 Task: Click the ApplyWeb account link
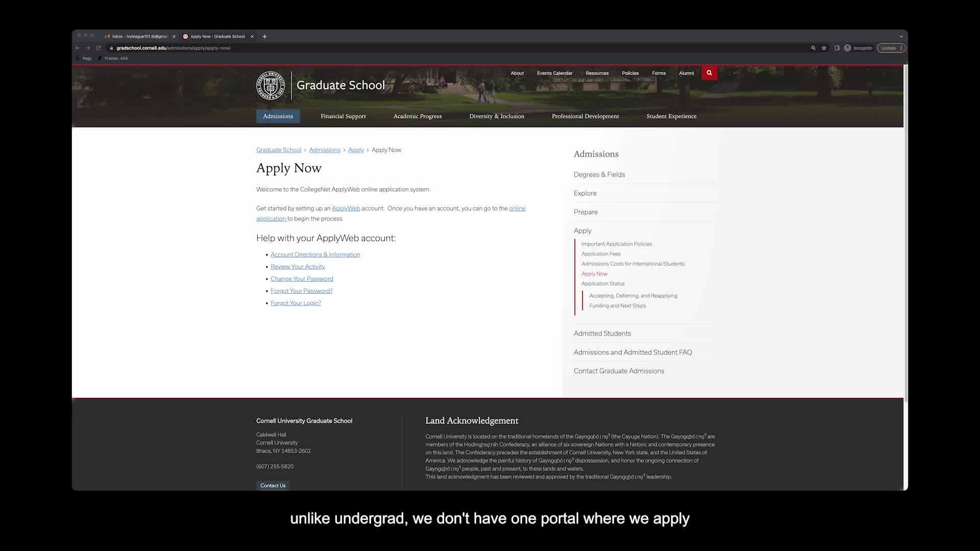[x=346, y=208]
